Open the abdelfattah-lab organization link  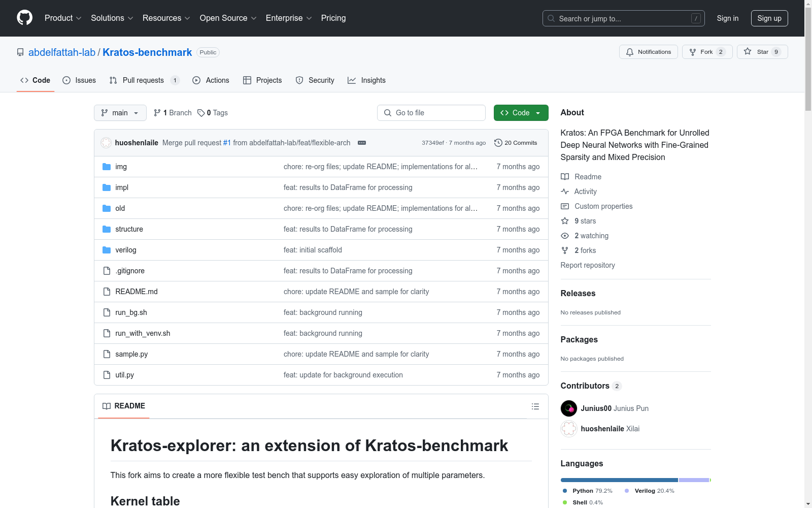62,52
